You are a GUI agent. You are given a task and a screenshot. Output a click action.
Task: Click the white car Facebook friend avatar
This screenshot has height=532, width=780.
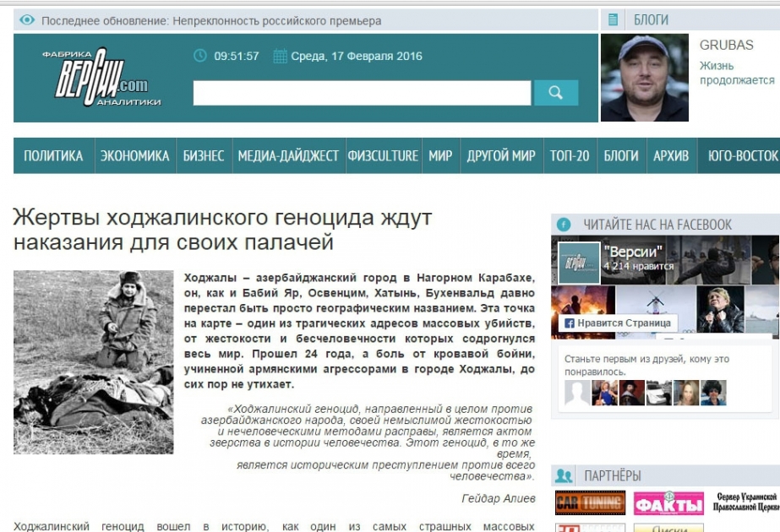point(658,393)
